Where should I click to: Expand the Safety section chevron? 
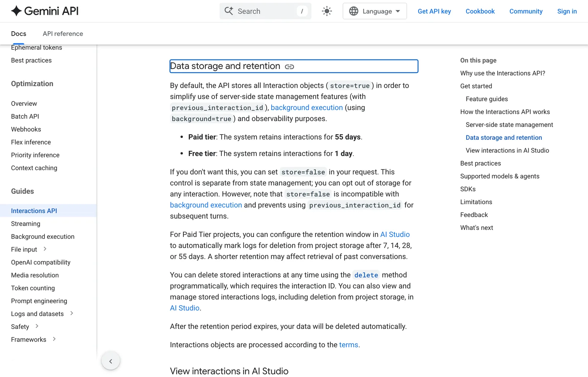[x=37, y=326]
